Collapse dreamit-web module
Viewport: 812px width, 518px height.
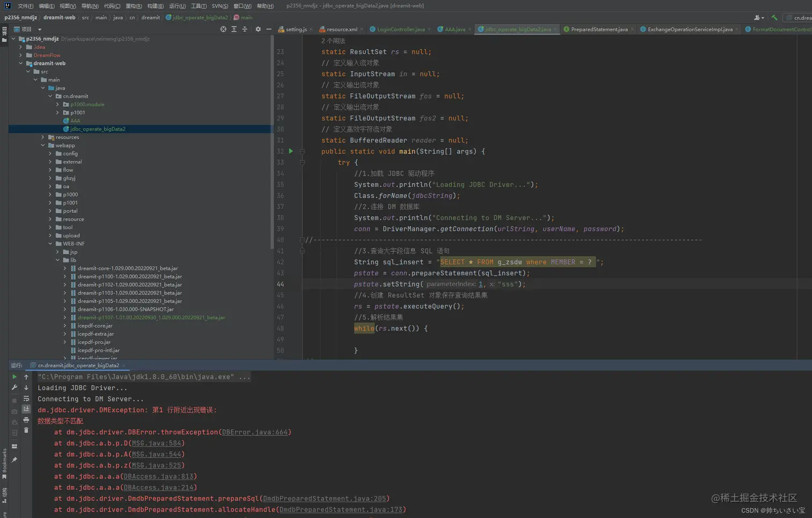tap(21, 63)
